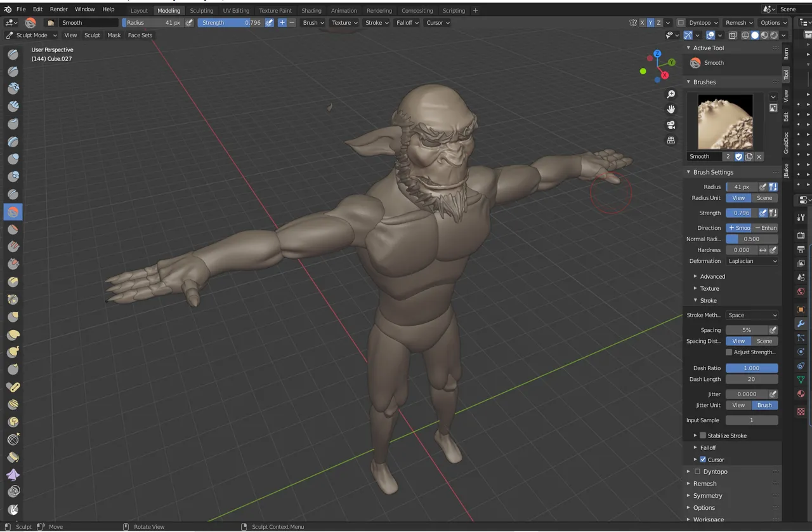Open the Stroke Method Space dropdown

click(752, 315)
